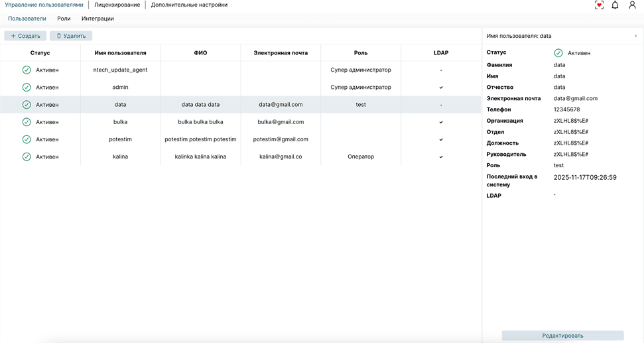This screenshot has height=343, width=644.
Task: Open notifications bell
Action: coord(615,5)
